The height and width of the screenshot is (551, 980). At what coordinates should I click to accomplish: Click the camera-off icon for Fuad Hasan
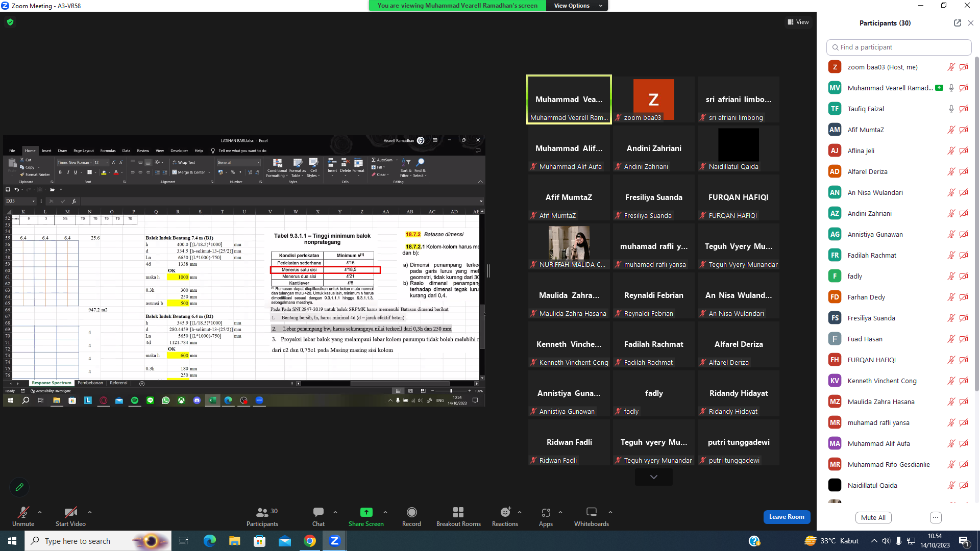coord(964,339)
